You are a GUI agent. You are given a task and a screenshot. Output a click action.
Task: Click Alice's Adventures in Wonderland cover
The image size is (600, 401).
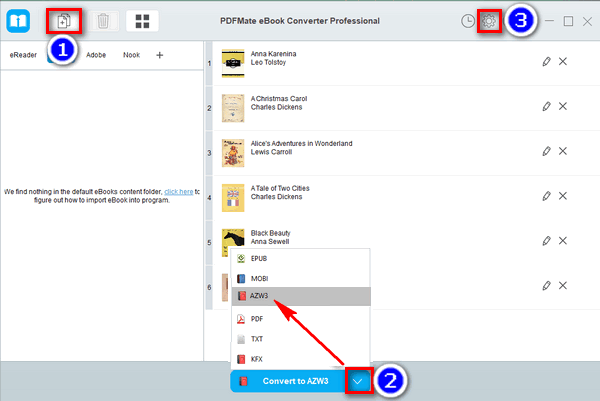pos(233,153)
